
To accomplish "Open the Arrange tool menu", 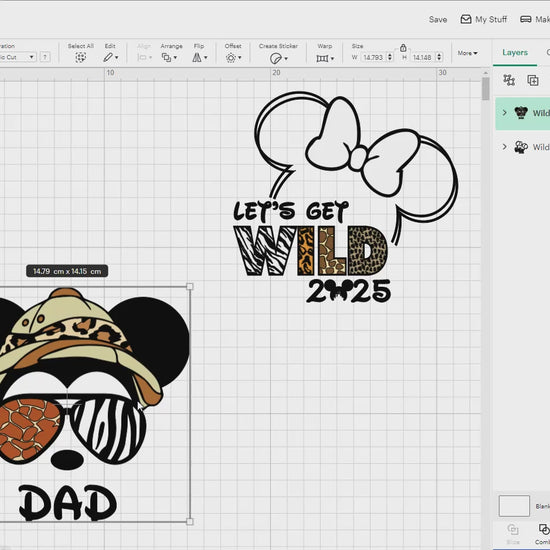I will 169,58.
